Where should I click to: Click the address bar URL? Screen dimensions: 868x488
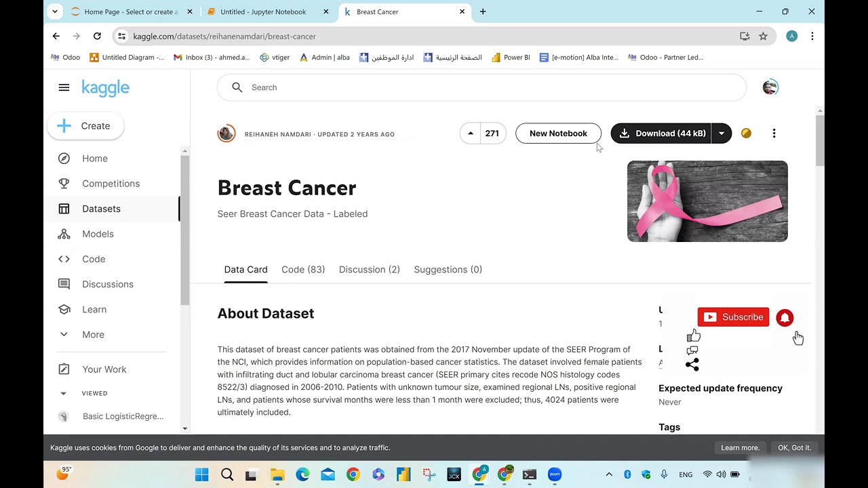[224, 37]
